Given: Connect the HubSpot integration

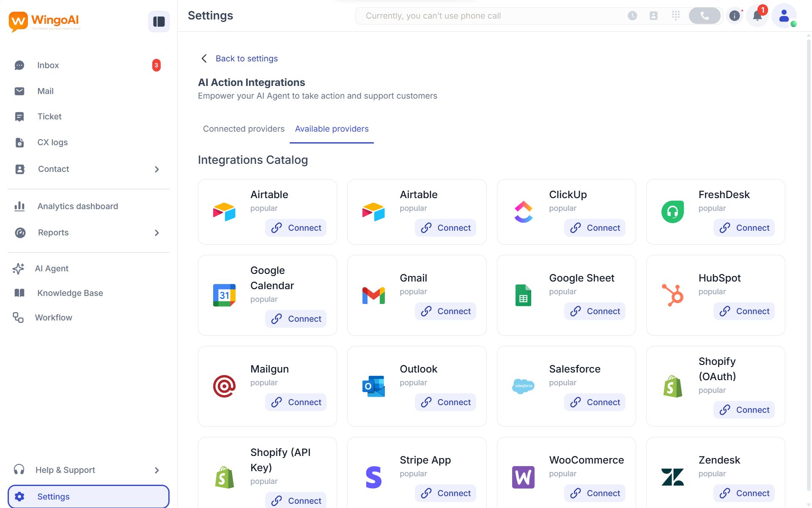Looking at the screenshot, I should 743,311.
